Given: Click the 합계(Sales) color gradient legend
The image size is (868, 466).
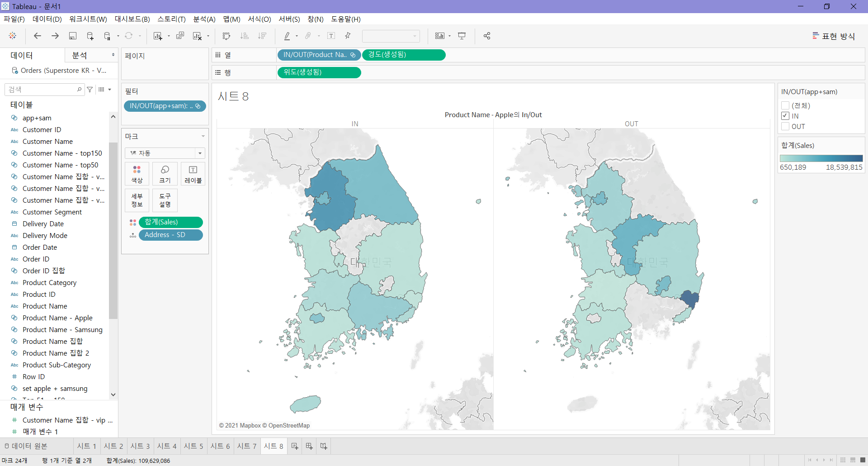Looking at the screenshot, I should 821,158.
